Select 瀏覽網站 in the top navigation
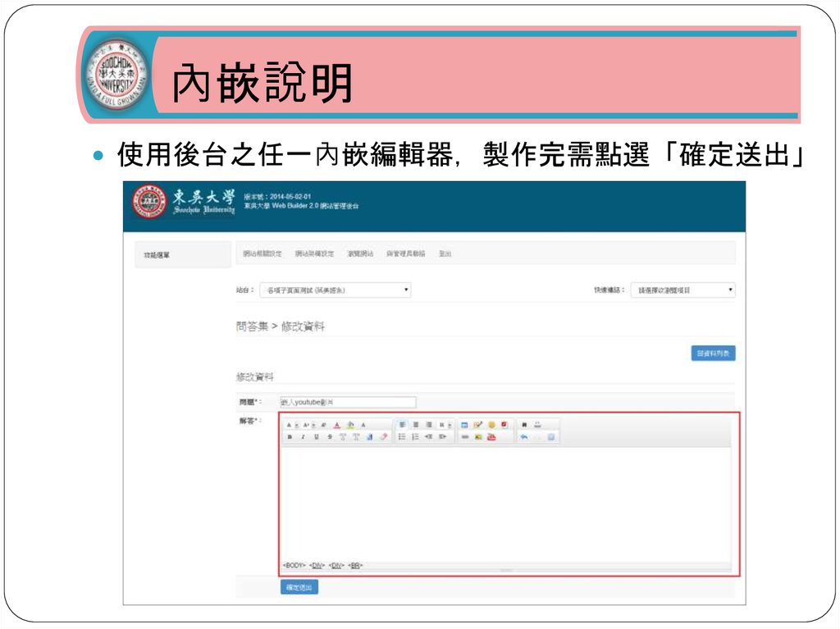Screen dimensions: 840x629 click(x=359, y=254)
